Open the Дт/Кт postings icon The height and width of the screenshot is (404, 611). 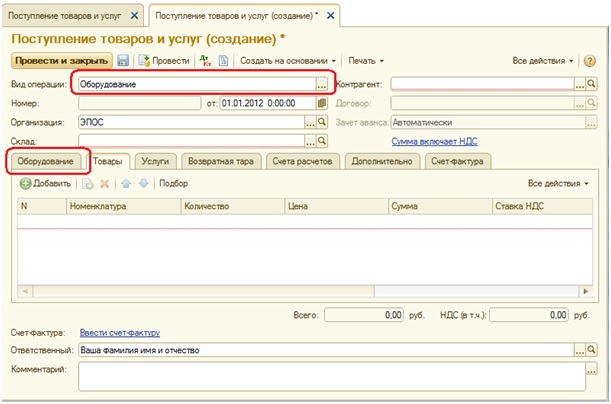tap(205, 61)
